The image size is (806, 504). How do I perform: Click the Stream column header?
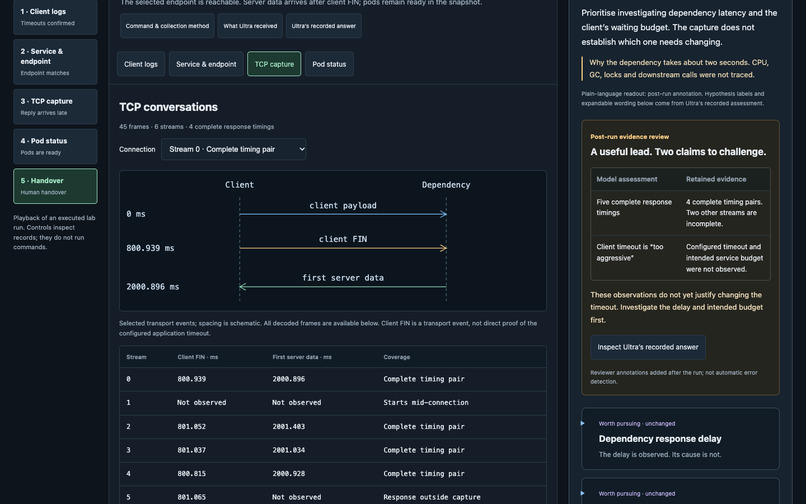(136, 357)
